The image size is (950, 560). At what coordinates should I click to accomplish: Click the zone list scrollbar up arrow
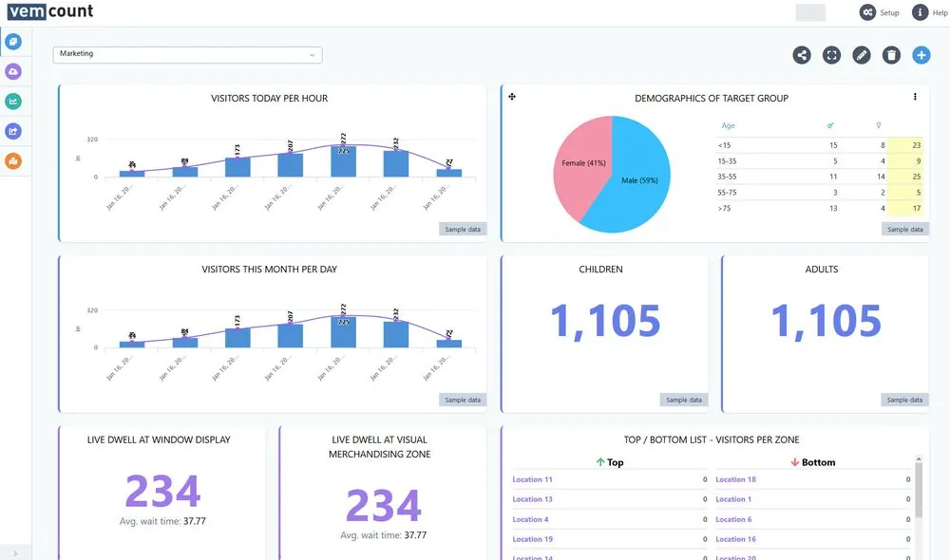(x=919, y=459)
